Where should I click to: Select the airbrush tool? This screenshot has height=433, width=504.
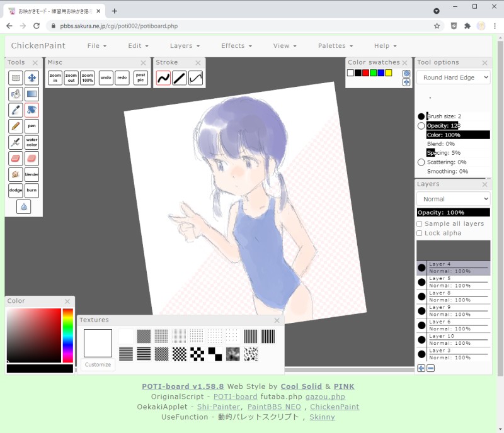pyautogui.click(x=15, y=142)
